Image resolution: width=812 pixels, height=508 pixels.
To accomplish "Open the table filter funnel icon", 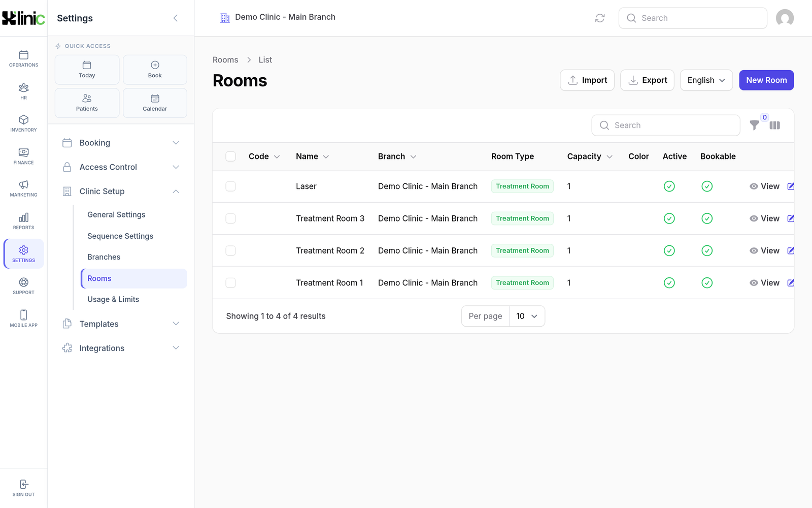I will 755,125.
